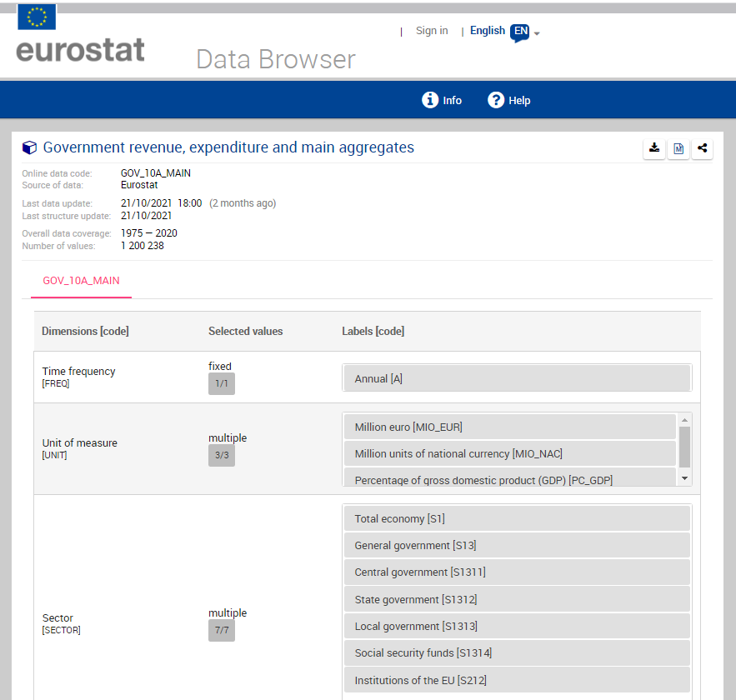The image size is (736, 700).
Task: Click the eurostat logo text
Action: pos(80,50)
